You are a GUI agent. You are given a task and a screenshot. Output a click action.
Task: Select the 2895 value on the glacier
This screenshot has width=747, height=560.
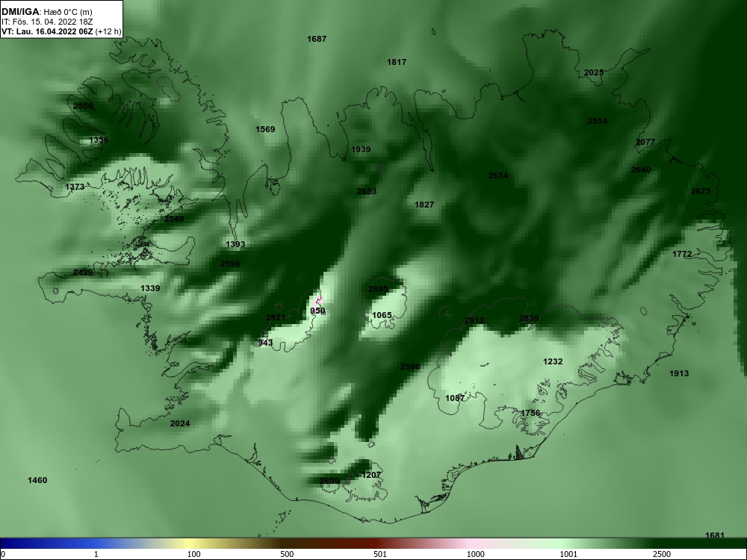pyautogui.click(x=378, y=289)
